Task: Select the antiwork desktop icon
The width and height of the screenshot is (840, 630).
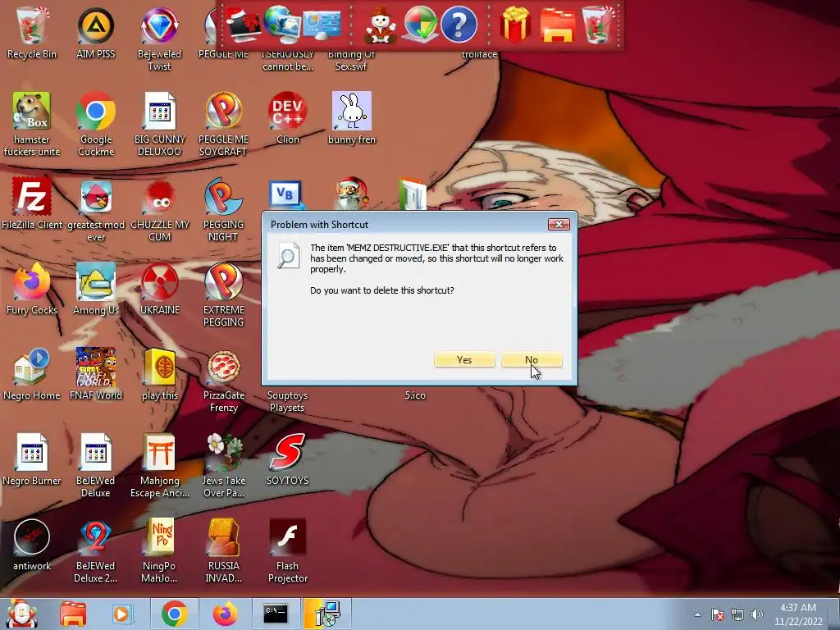Action: click(x=32, y=545)
